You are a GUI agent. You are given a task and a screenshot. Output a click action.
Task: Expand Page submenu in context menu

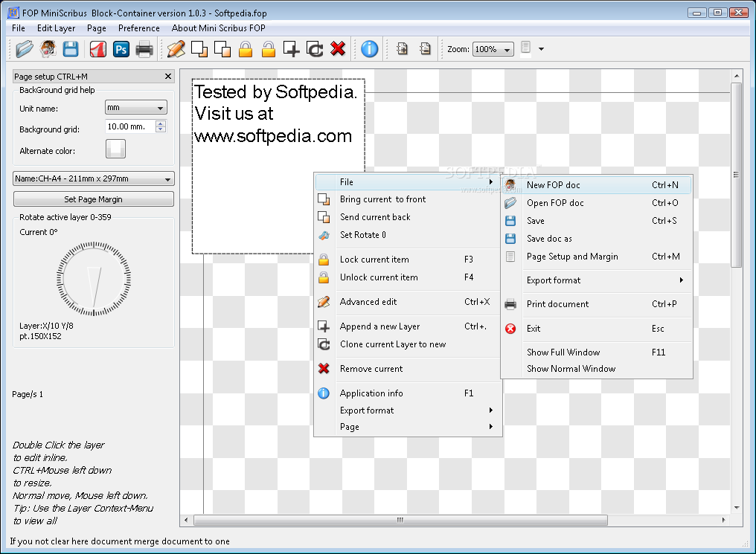coord(408,427)
